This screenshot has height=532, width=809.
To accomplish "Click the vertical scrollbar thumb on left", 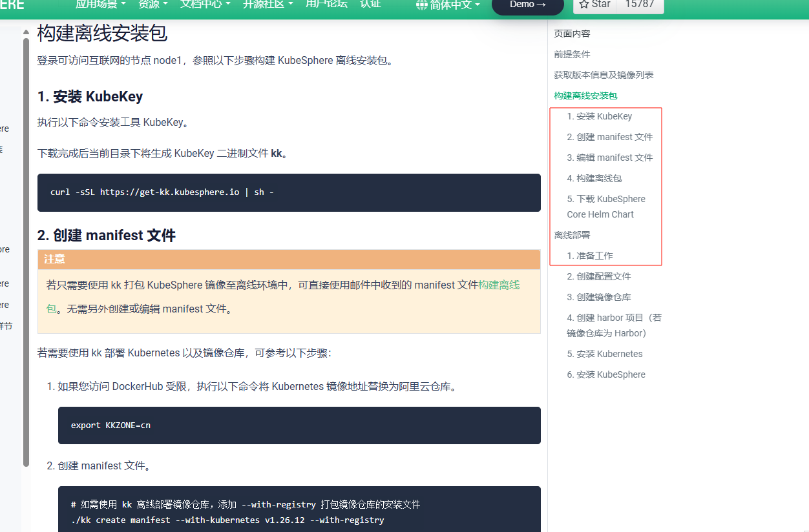I will click(26, 252).
